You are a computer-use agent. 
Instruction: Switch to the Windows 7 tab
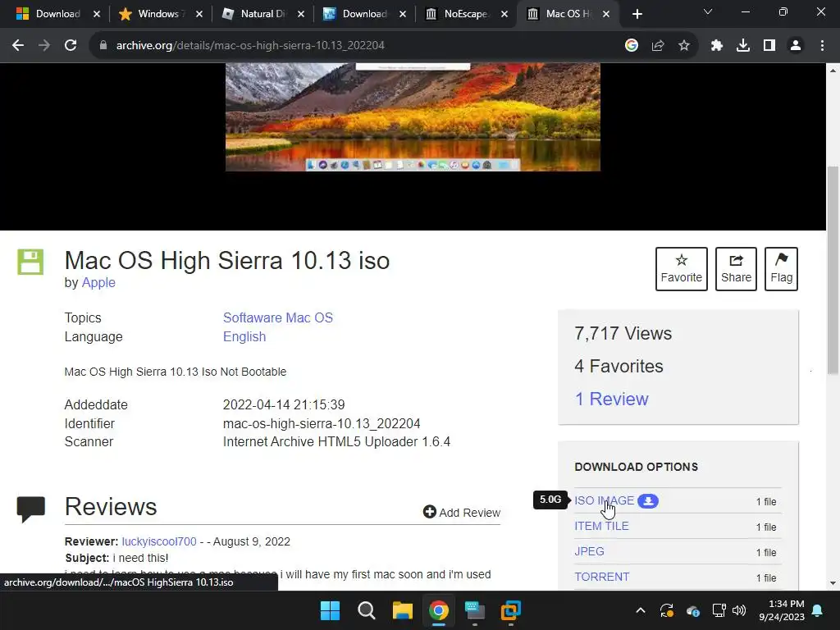tap(153, 14)
